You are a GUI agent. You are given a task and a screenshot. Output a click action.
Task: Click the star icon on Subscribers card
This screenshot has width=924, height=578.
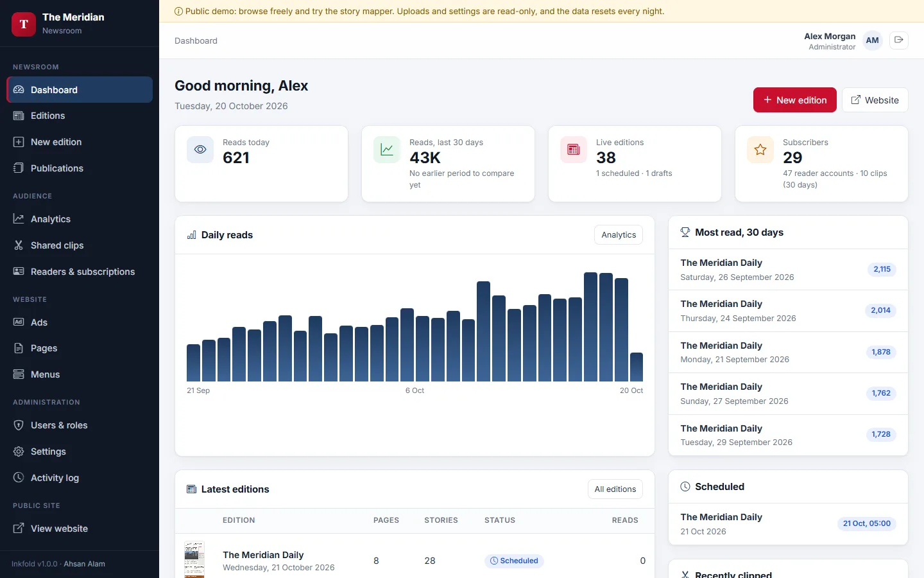(760, 150)
